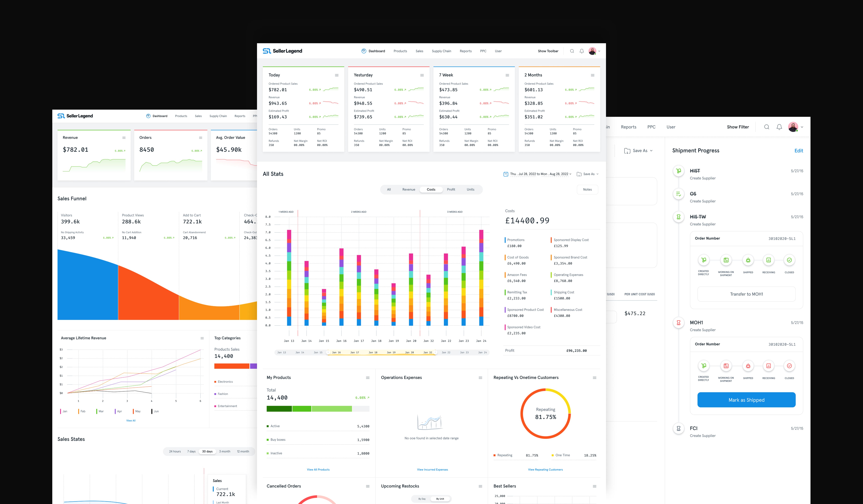Click the MOH1 step hourglass icon
Screen dimensions: 863x504
coord(678,323)
